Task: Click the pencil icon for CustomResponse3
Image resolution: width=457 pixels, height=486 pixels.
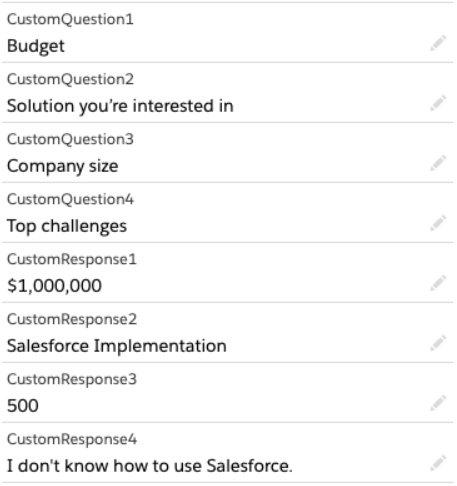Action: [x=438, y=404]
